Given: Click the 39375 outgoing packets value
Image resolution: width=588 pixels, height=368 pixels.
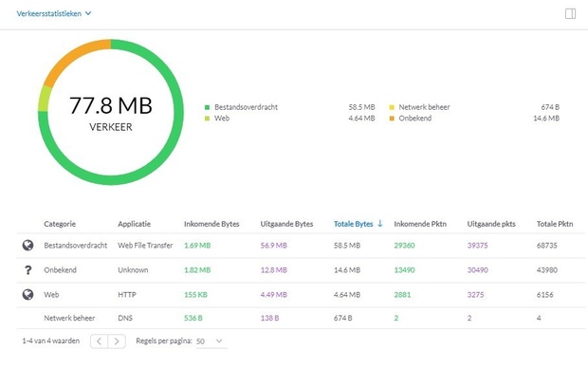Looking at the screenshot, I should [477, 246].
